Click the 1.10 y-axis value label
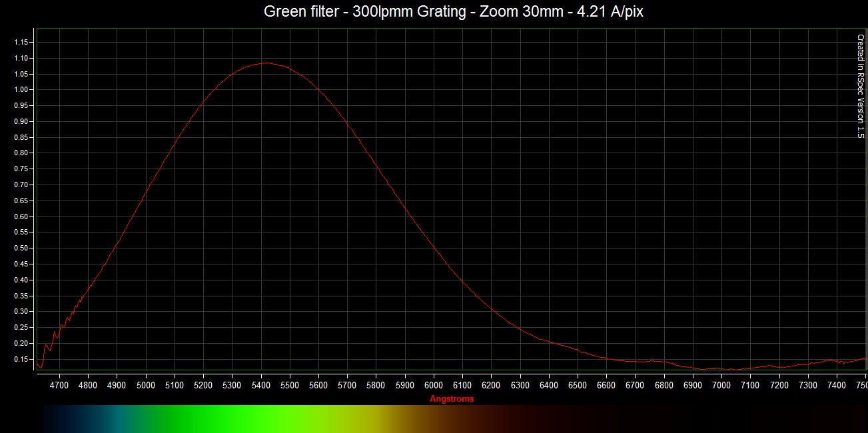 (x=22, y=58)
